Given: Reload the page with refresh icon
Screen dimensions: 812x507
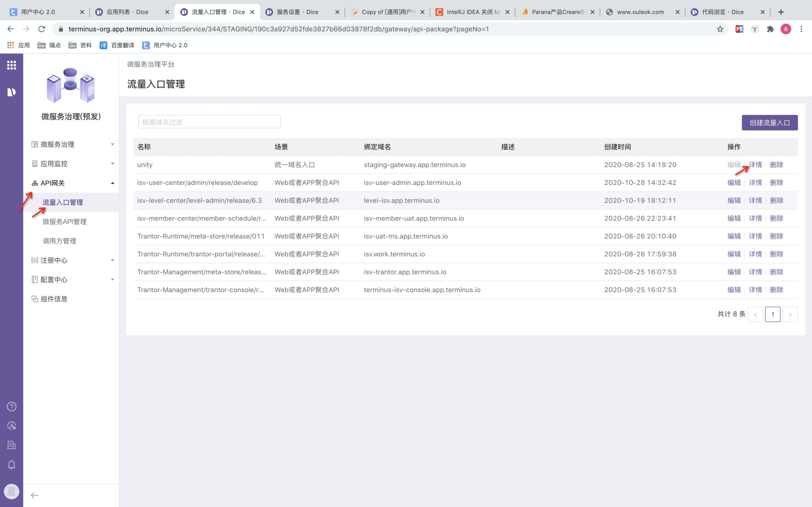Looking at the screenshot, I should (x=41, y=29).
